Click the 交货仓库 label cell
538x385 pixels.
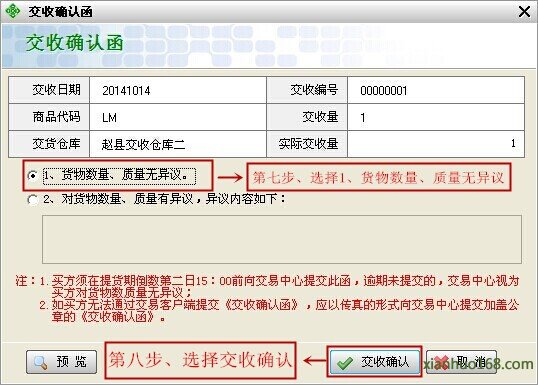pos(49,144)
